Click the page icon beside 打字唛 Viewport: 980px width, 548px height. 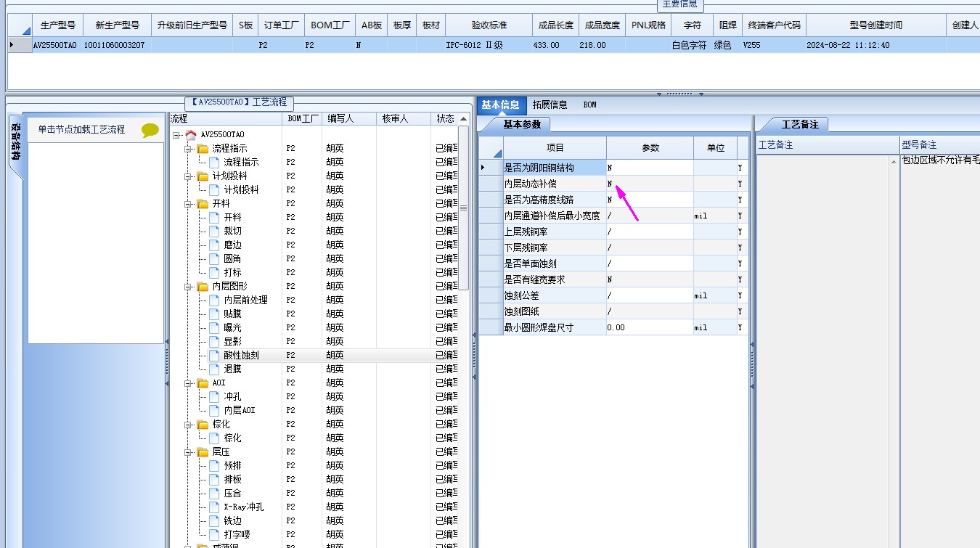pos(214,534)
